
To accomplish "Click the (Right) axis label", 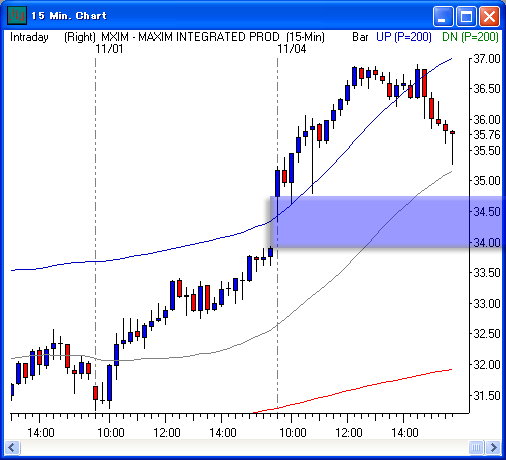I will pyautogui.click(x=80, y=37).
